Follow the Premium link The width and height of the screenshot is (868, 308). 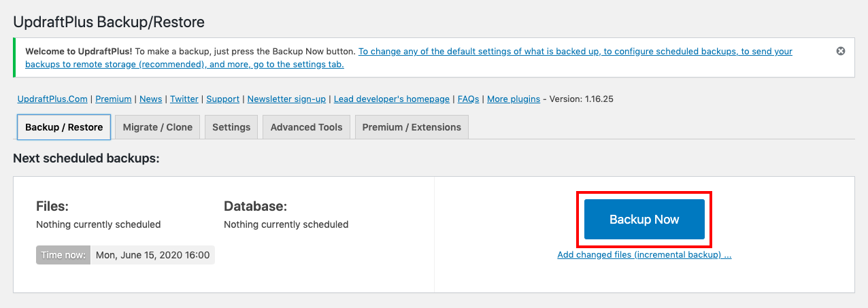click(x=113, y=99)
